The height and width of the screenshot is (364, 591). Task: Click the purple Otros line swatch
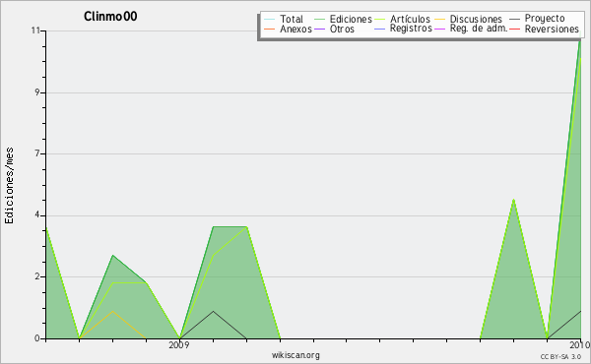pyautogui.click(x=319, y=29)
